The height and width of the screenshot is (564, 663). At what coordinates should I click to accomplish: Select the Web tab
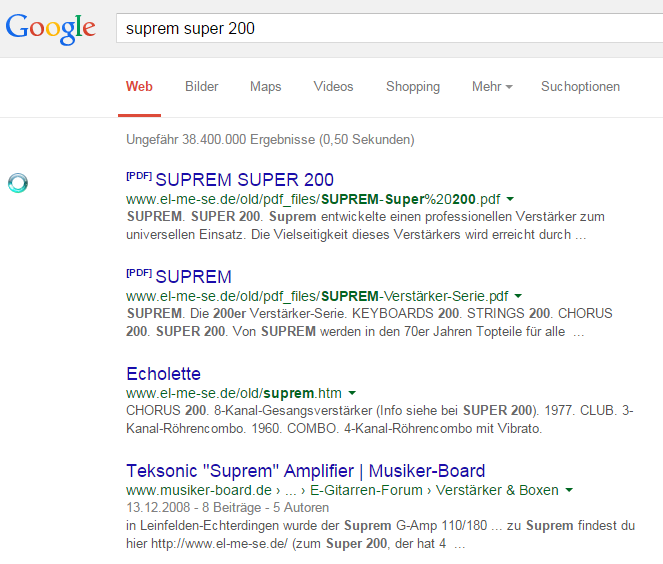coord(139,87)
